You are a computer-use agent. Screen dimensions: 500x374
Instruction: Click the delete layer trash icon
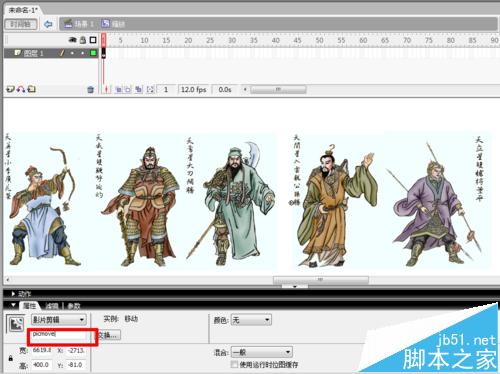(x=90, y=89)
